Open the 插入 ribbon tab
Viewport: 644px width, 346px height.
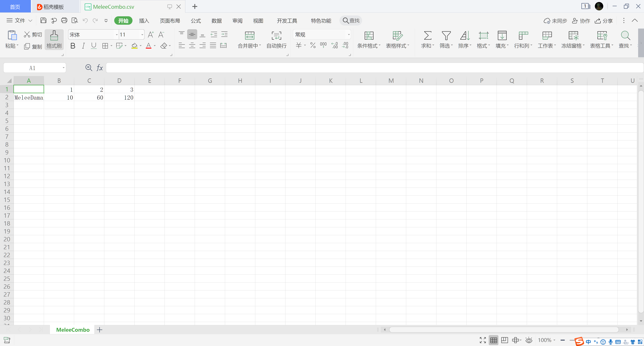[144, 21]
